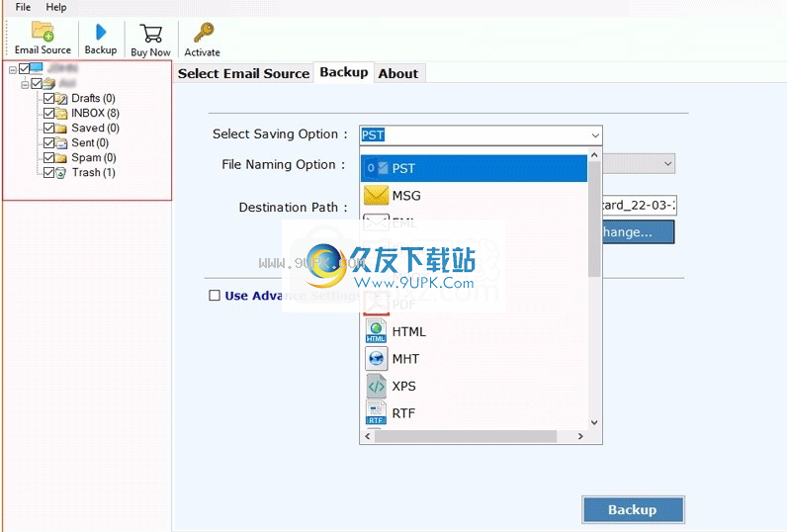Start backup via toolbar Backup arrow
The height and width of the screenshot is (532, 787).
point(101,32)
